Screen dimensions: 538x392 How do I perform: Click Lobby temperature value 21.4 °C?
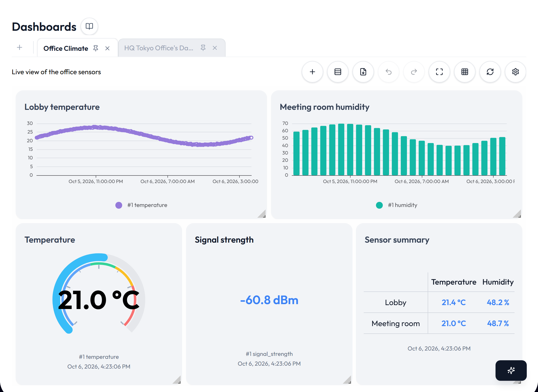point(454,302)
